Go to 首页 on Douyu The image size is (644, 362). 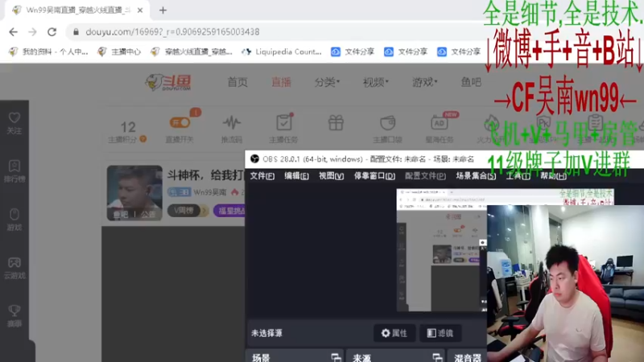coord(237,82)
